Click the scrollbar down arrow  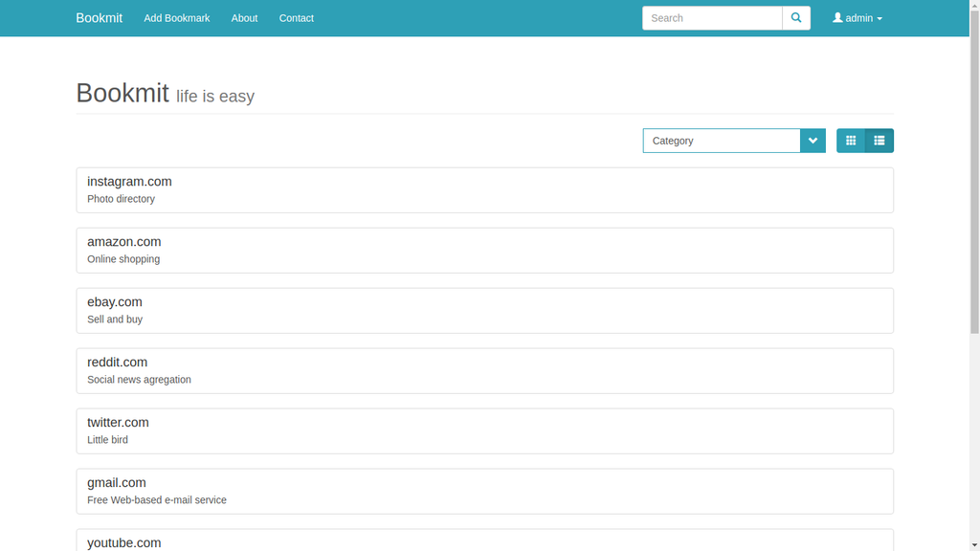click(974, 546)
